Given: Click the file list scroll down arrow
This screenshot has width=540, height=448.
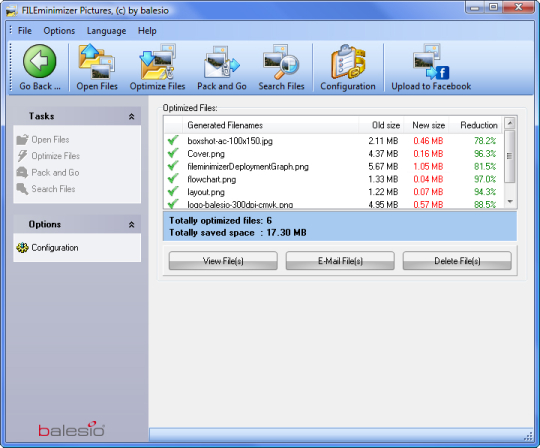Looking at the screenshot, I should (x=510, y=201).
